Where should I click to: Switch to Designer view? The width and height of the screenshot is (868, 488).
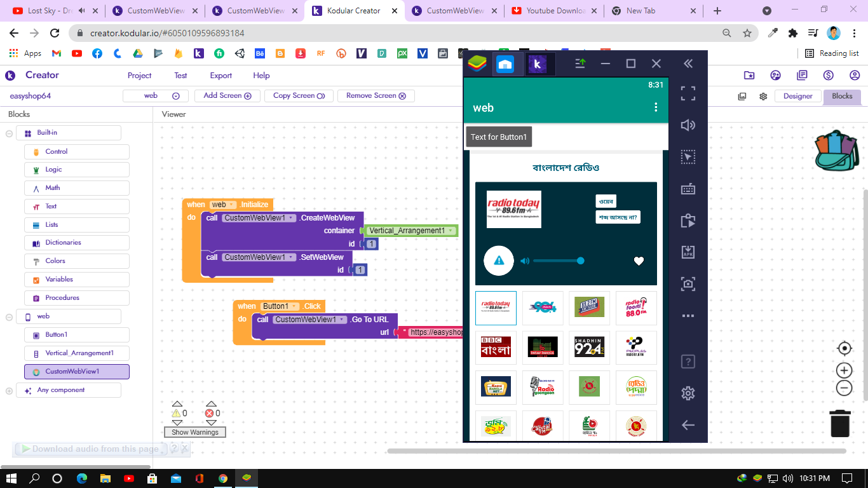coord(797,96)
